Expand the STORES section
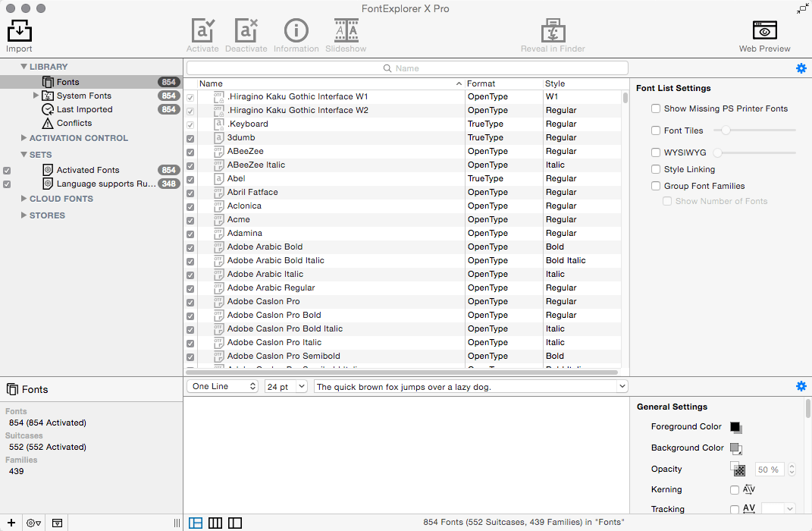Viewport: 812px width, 531px height. [24, 215]
